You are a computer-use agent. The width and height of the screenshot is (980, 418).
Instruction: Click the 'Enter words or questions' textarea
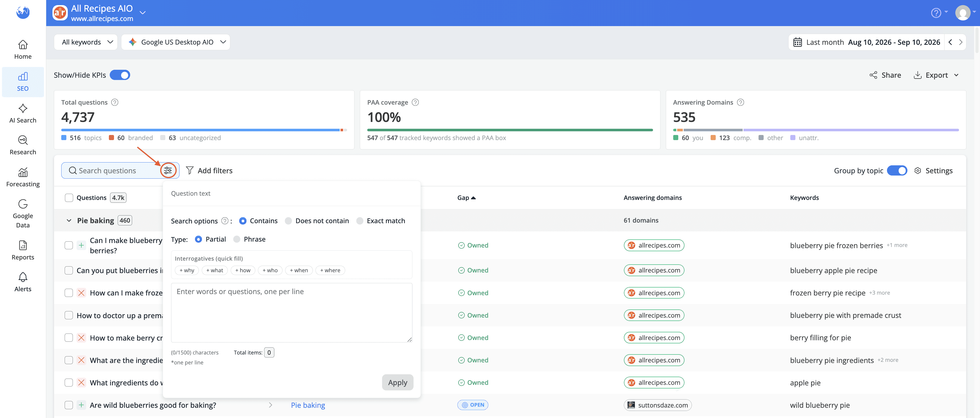click(x=292, y=313)
